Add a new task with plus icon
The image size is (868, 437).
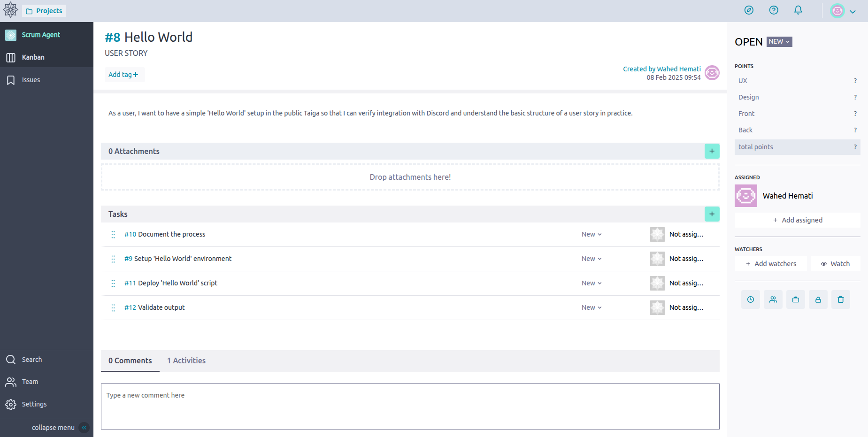[712, 214]
